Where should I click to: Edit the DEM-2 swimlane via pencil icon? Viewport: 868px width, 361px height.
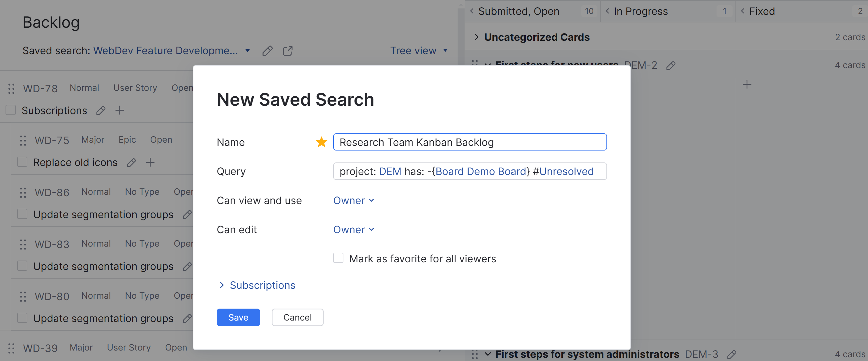(x=671, y=65)
